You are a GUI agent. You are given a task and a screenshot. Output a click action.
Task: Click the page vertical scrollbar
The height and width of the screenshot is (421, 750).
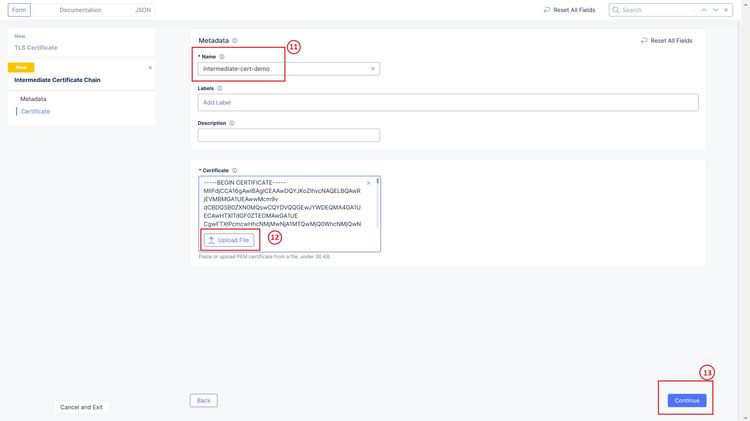click(745, 210)
